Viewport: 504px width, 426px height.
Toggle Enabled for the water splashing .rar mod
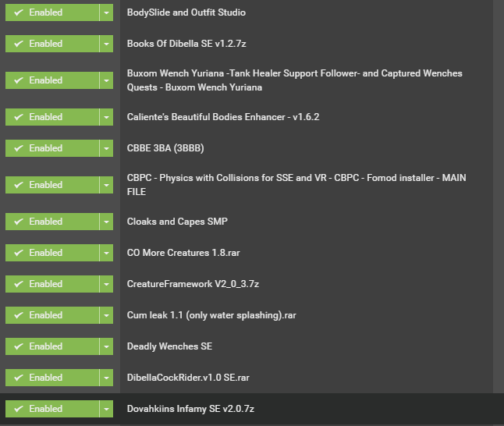[52, 315]
